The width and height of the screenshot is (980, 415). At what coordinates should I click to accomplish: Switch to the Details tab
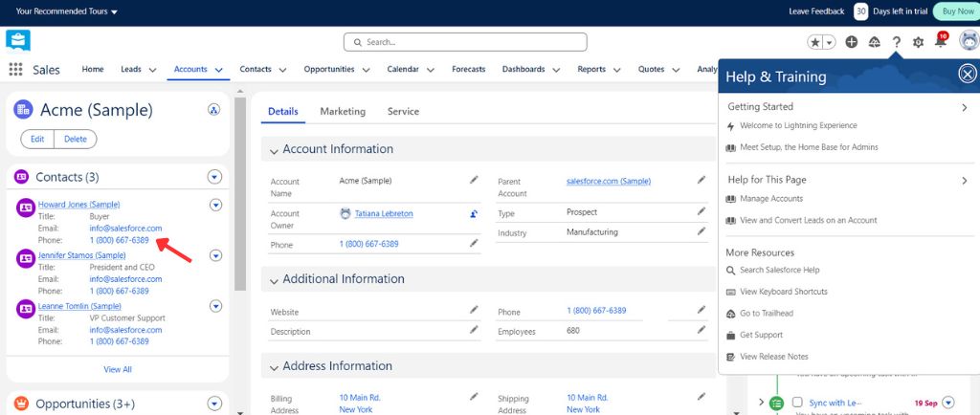pos(283,111)
